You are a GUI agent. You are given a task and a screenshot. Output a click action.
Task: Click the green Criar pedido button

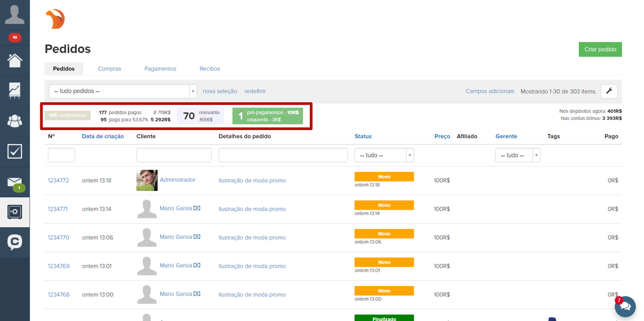pos(600,49)
